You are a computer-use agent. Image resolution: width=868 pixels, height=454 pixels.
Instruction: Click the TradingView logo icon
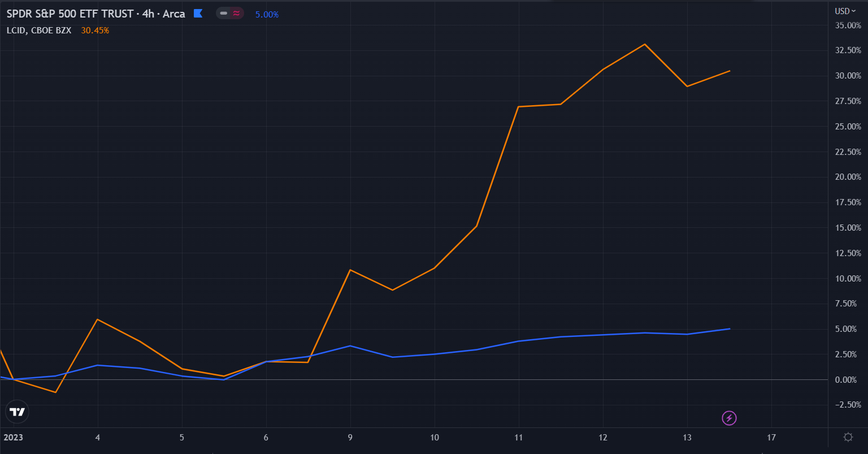pyautogui.click(x=17, y=412)
